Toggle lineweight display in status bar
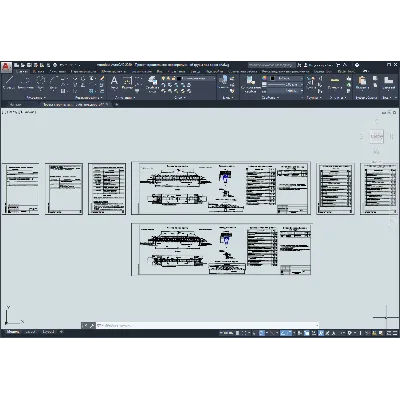 pyautogui.click(x=300, y=333)
